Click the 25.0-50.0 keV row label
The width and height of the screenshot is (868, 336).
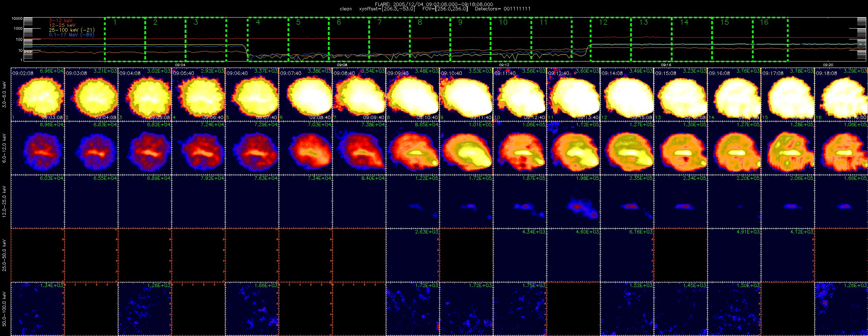(x=4, y=255)
